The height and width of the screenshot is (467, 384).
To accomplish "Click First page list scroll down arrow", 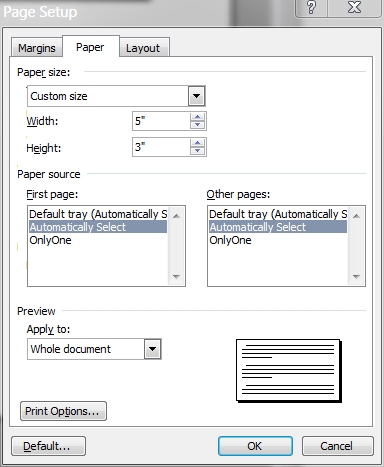I will (x=177, y=276).
